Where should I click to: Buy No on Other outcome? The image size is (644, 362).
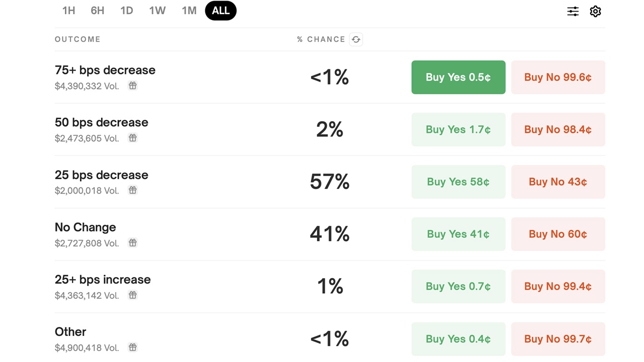(557, 339)
